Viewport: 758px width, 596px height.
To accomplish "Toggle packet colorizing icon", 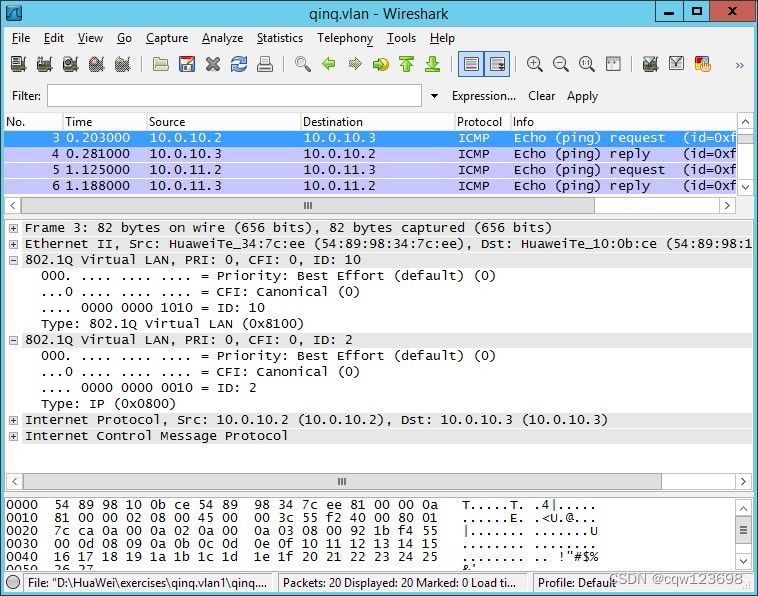I will point(471,64).
